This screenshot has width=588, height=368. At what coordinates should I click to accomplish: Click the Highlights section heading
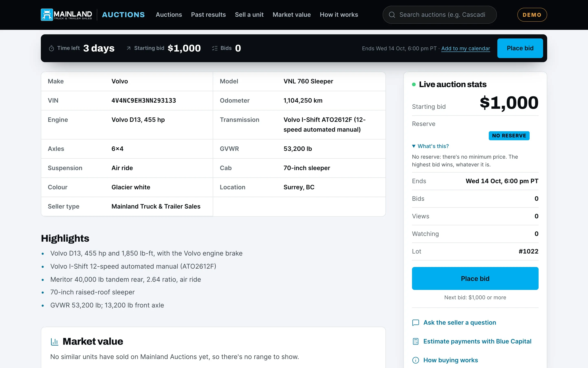(x=65, y=238)
